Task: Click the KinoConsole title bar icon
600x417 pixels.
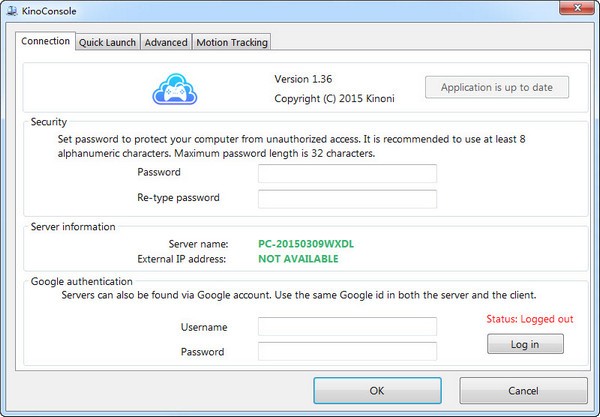Action: [12, 11]
